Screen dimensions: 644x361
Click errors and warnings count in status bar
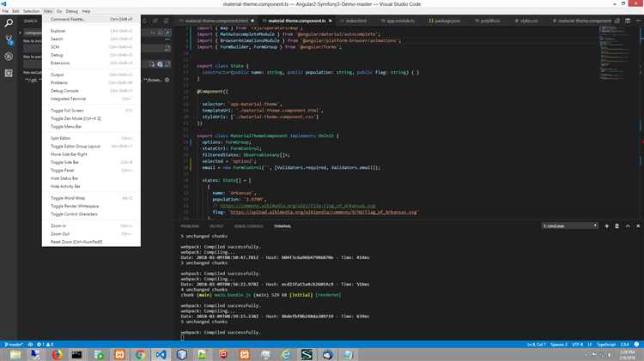tap(46, 345)
